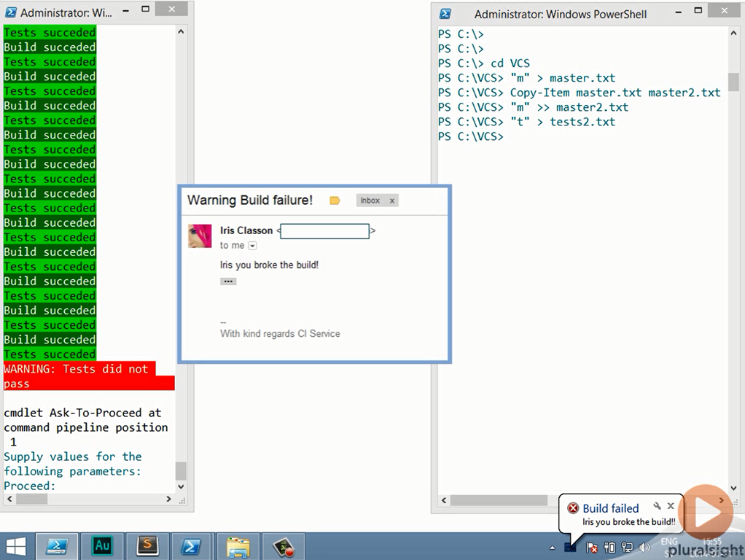Click the ellipsis to show trimmed email content
The width and height of the screenshot is (745, 560).
tap(228, 281)
